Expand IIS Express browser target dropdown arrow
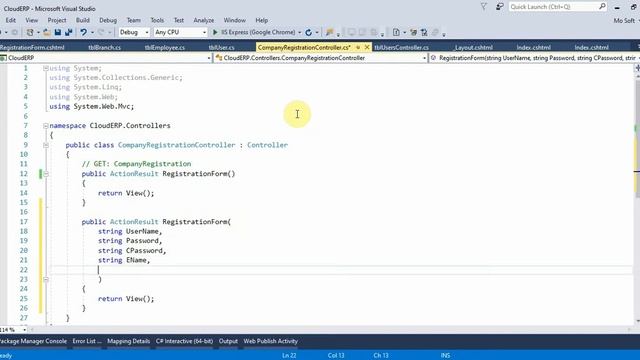640x360 pixels. [x=300, y=32]
